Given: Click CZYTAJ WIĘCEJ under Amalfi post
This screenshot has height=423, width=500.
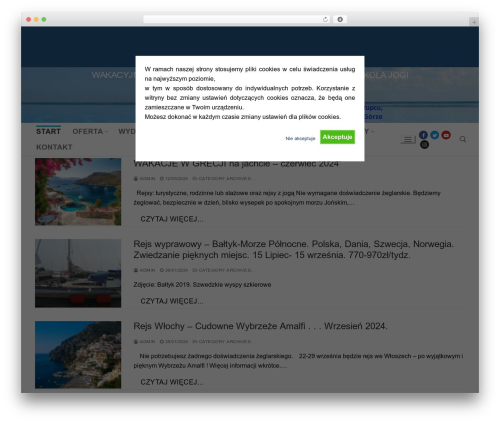Looking at the screenshot, I should coord(172,382).
